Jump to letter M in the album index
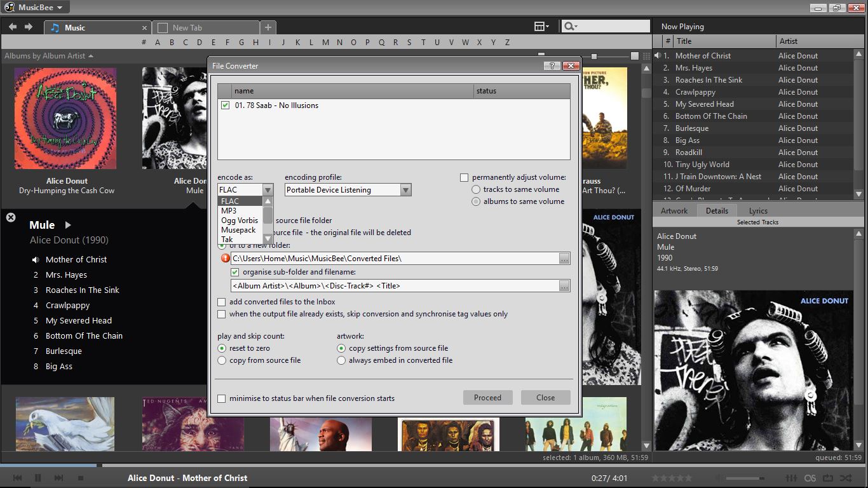This screenshot has width=868, height=488. click(x=325, y=43)
